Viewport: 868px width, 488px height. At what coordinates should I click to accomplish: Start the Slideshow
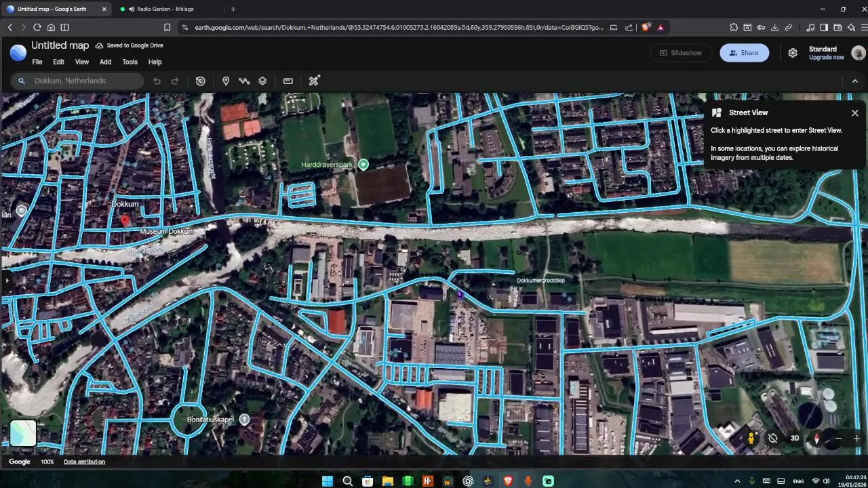[x=681, y=53]
